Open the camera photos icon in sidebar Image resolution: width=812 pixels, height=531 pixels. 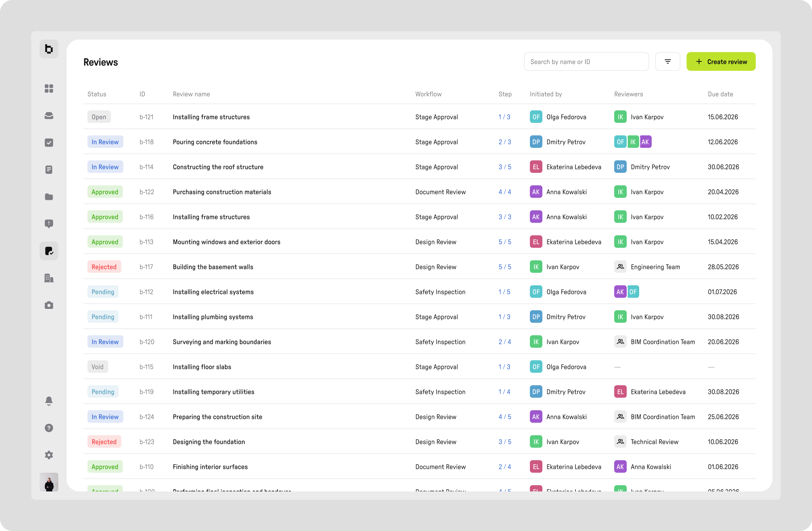[x=49, y=305]
